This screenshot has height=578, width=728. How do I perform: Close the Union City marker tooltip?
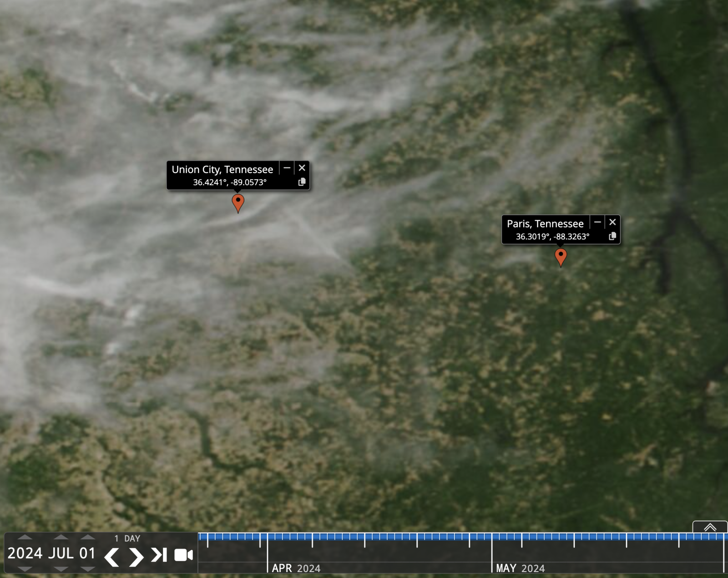tap(302, 168)
